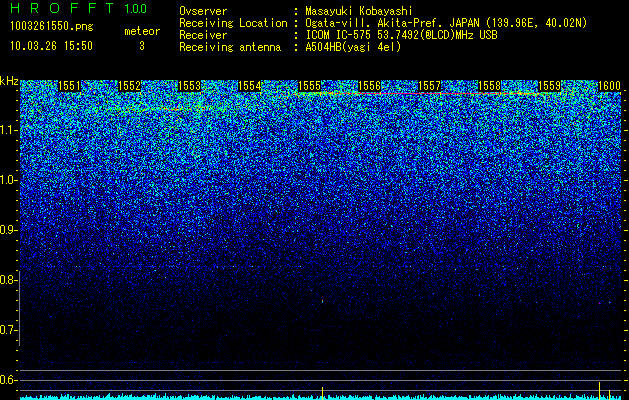Image resolution: width=629 pixels, height=400 pixels.
Task: Click the 'Ovserver' field label
Action: click(203, 11)
